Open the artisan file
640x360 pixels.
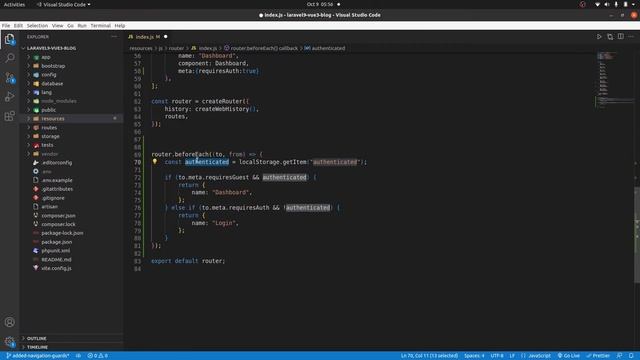point(49,207)
